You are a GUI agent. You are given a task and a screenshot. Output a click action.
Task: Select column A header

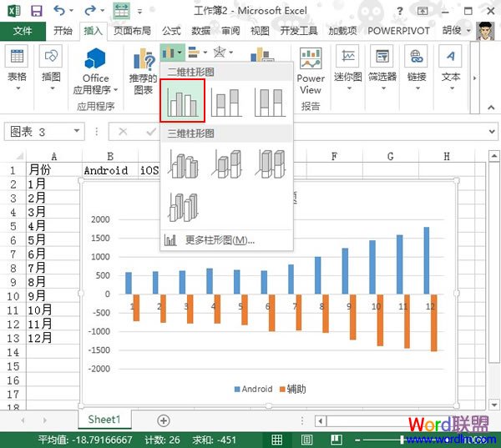pyautogui.click(x=54, y=156)
